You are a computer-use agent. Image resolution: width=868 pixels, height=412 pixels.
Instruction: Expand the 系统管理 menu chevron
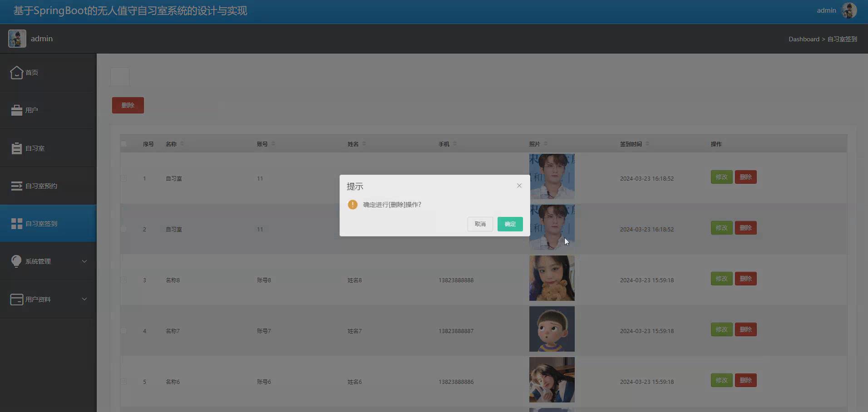point(84,261)
